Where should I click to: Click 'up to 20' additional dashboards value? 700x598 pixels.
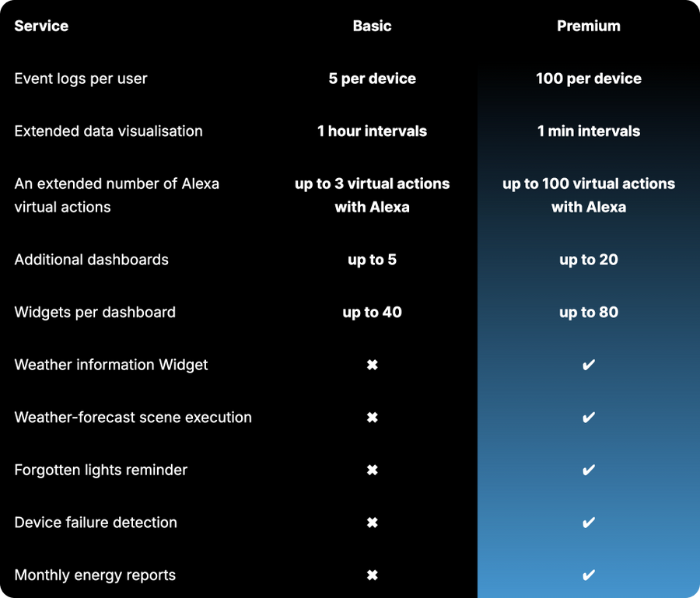pos(589,260)
